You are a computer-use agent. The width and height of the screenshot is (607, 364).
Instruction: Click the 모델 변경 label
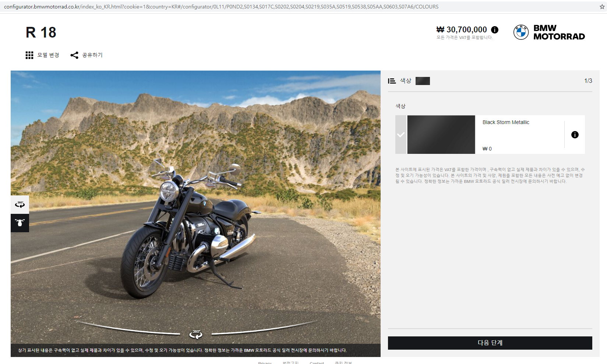48,55
